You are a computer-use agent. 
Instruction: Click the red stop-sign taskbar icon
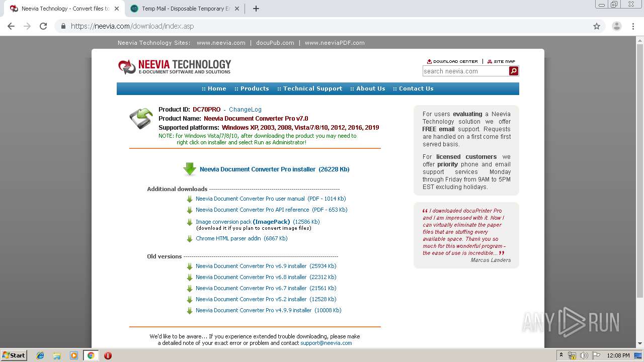pos(108,355)
